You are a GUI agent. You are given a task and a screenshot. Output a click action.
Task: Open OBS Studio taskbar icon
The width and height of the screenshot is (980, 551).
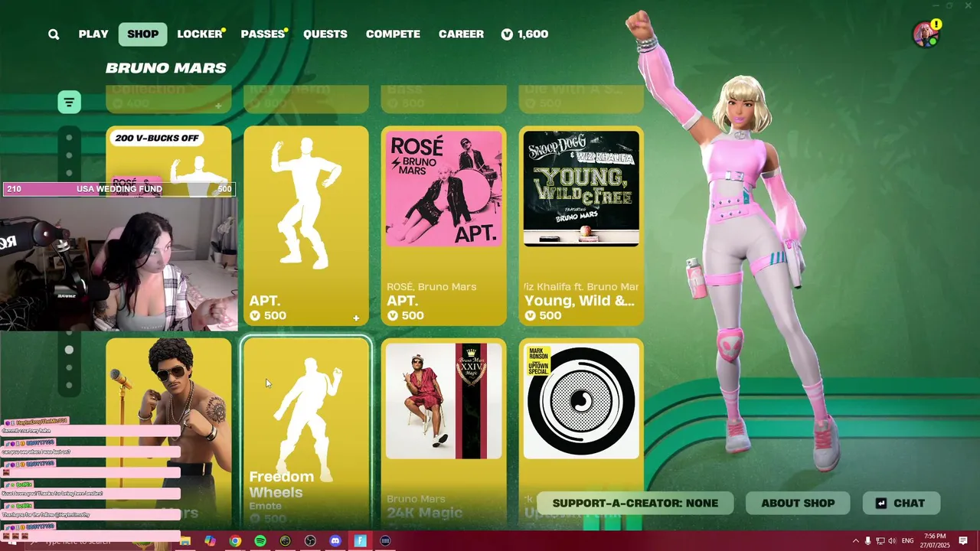coord(310,541)
